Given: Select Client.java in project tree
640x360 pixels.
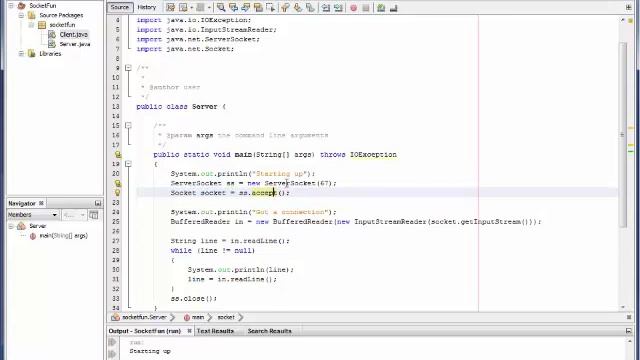Looking at the screenshot, I should (x=73, y=34).
